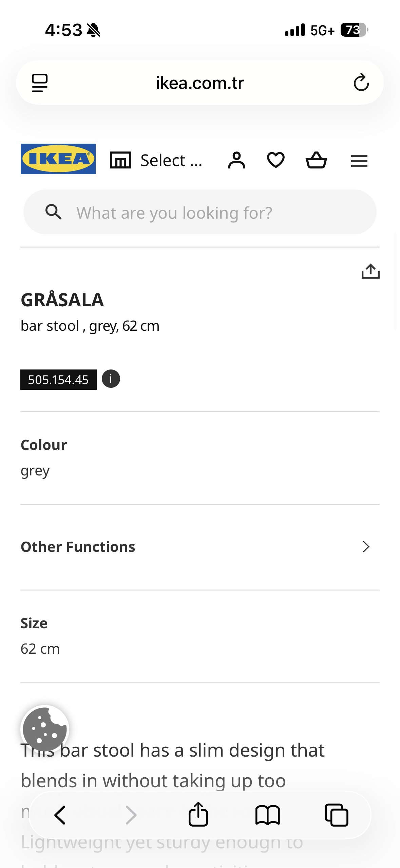Viewport: 400px width, 868px height.
Task: Open the cookie settings button
Action: [45, 729]
